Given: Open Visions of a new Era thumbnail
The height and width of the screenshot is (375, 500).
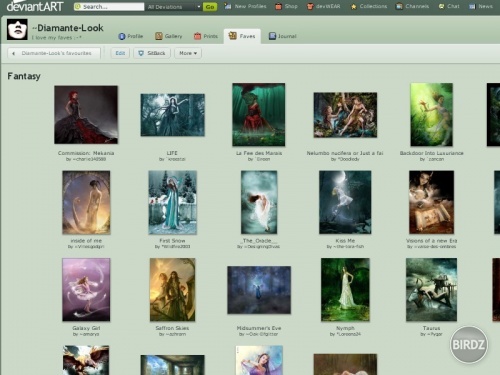Looking at the screenshot, I should click(x=431, y=202).
